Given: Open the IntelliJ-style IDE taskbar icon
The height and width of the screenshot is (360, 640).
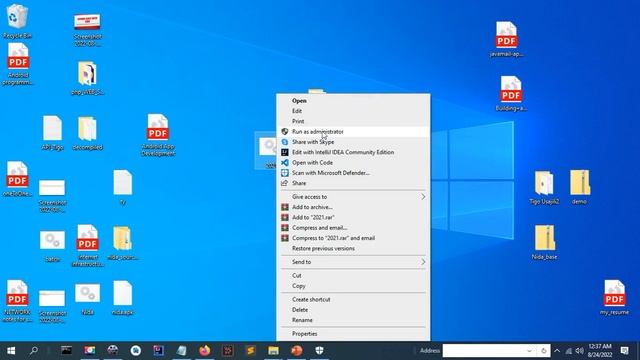Looking at the screenshot, I should coord(159,350).
